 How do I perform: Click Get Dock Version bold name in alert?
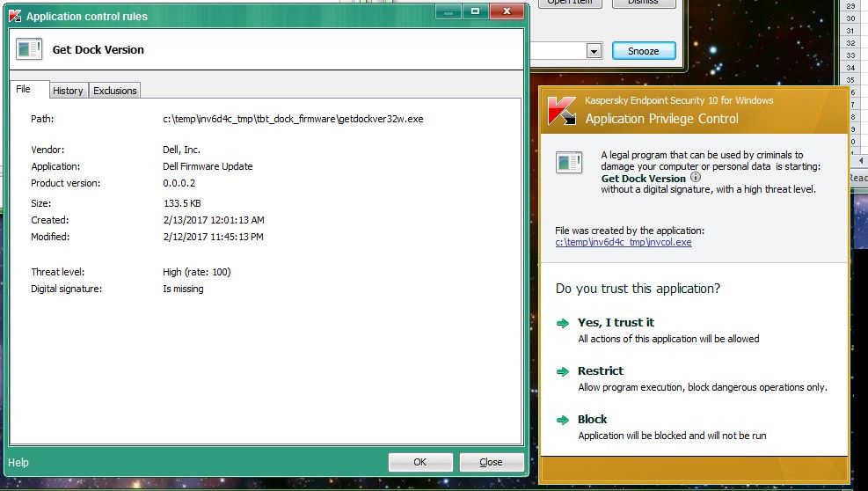[643, 179]
